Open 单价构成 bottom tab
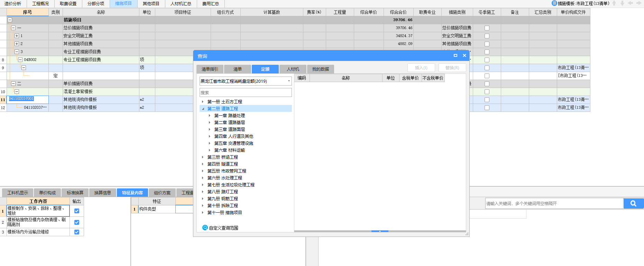Viewport: 644px width, 266px height. point(47,193)
